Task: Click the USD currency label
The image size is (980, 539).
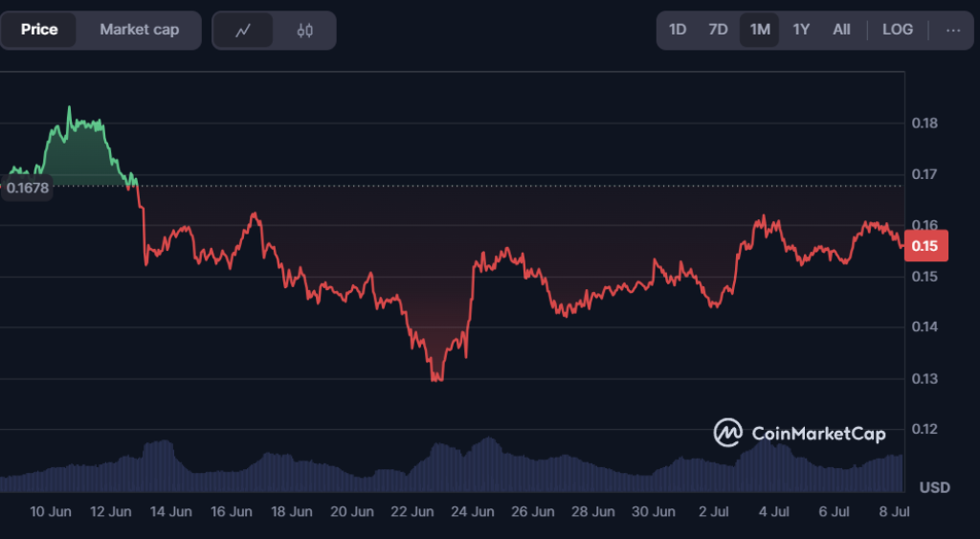Action: 935,487
